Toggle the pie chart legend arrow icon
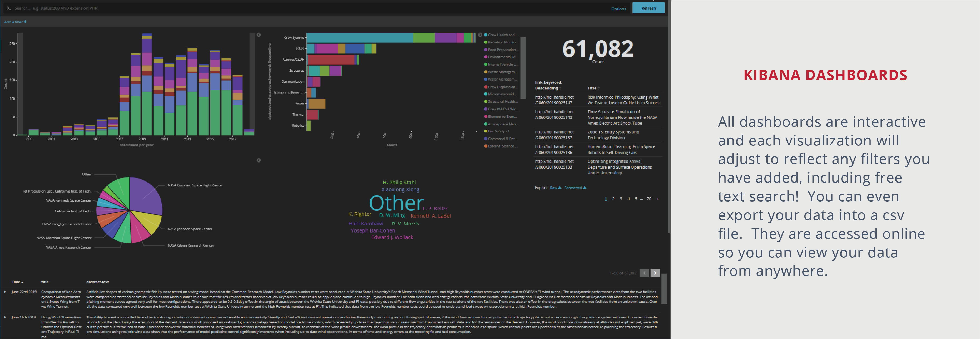980x339 pixels. click(x=259, y=161)
